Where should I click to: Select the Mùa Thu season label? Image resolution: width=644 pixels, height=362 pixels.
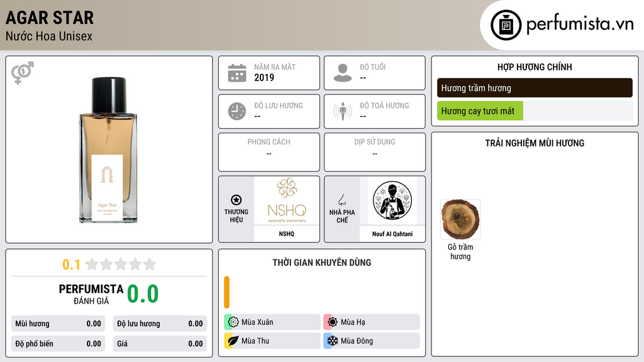click(255, 341)
